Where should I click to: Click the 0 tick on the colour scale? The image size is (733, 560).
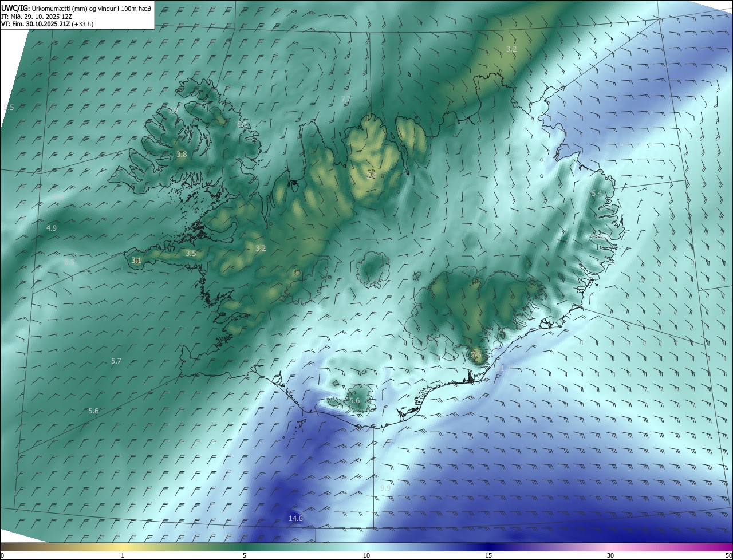tap(2, 555)
